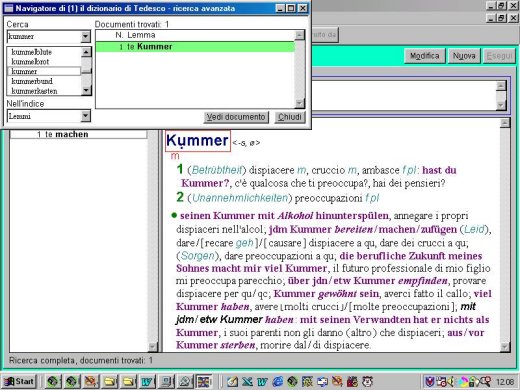Click the volume speaker tray icon
Viewport: 520px width, 390px height.
(452, 381)
